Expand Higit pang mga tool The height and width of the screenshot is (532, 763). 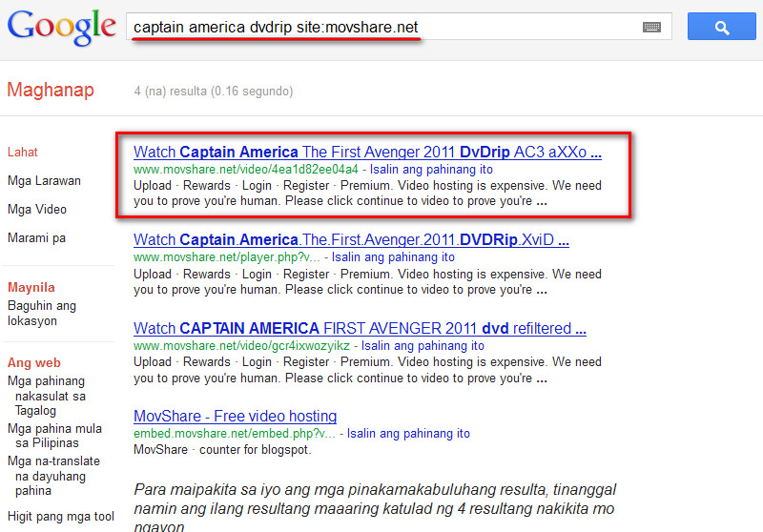[x=61, y=517]
